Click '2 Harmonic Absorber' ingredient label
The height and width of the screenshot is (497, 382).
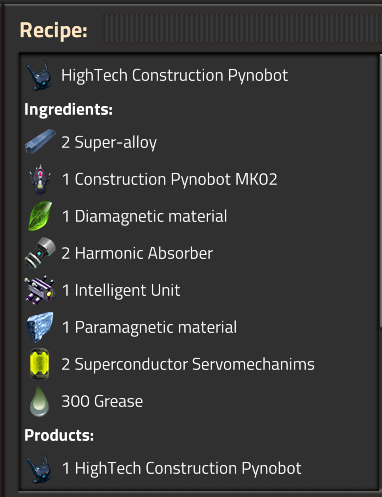pyautogui.click(x=137, y=253)
